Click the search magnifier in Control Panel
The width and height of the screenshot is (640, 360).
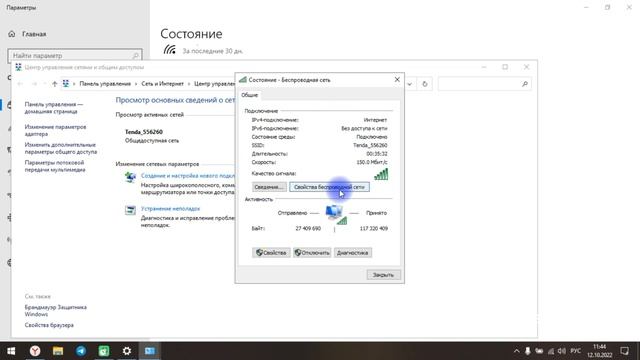(x=525, y=84)
